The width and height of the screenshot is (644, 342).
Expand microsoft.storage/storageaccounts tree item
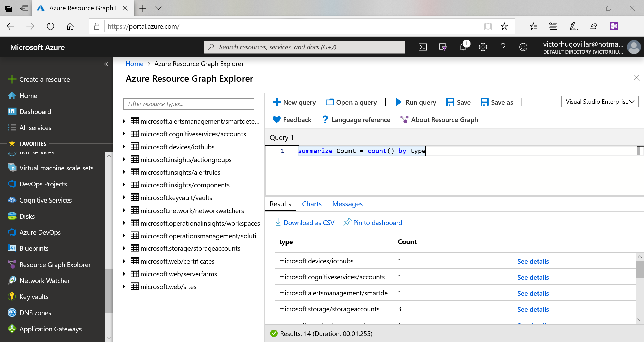[x=124, y=248]
